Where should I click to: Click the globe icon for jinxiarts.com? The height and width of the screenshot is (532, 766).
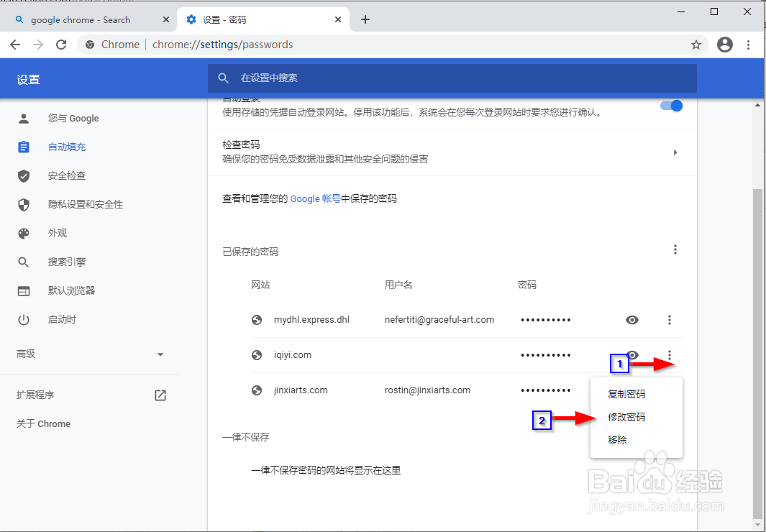click(257, 390)
